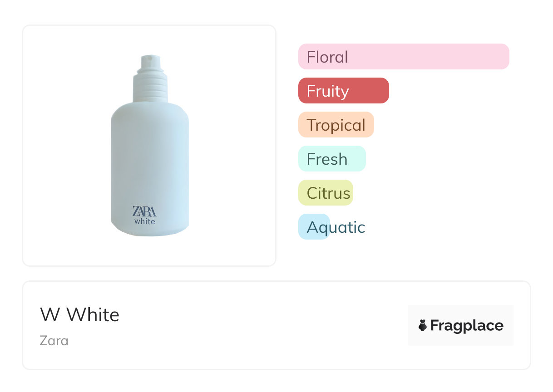Click the Fragplace bottle logo icon
553x392 pixels.
[x=423, y=325]
